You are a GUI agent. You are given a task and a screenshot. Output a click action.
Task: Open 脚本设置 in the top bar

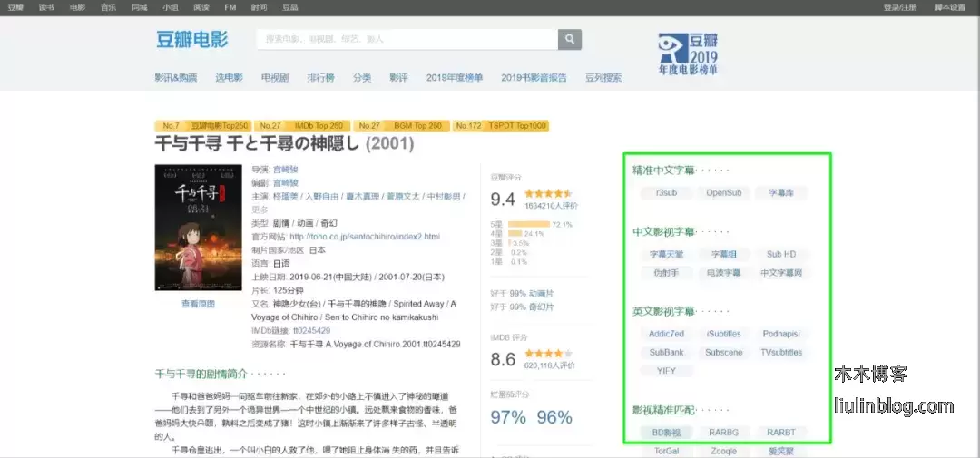[949, 7]
